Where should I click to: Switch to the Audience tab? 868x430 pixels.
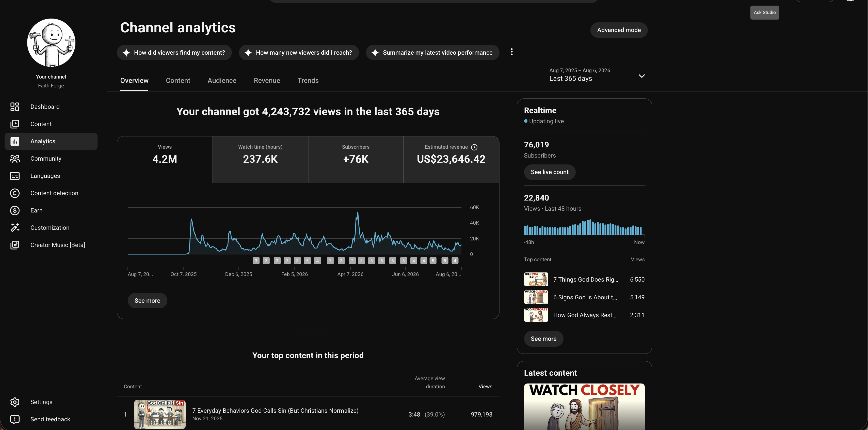click(x=222, y=81)
